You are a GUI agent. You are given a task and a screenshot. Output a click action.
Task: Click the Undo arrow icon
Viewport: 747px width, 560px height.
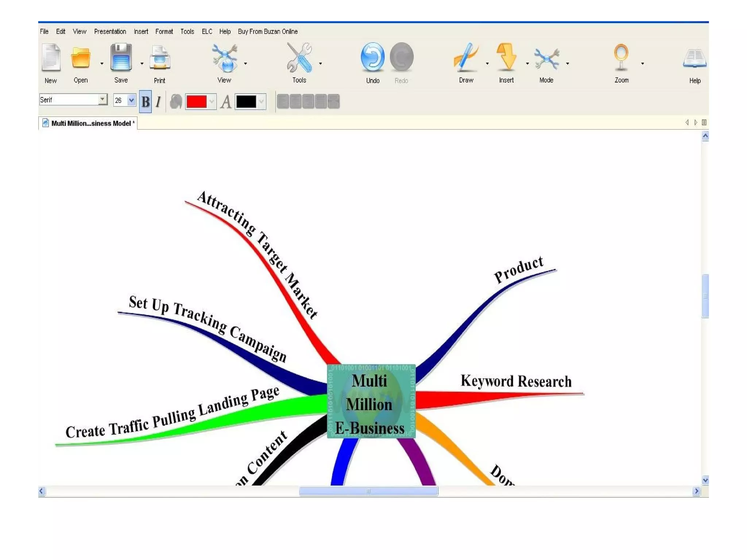[x=372, y=57]
